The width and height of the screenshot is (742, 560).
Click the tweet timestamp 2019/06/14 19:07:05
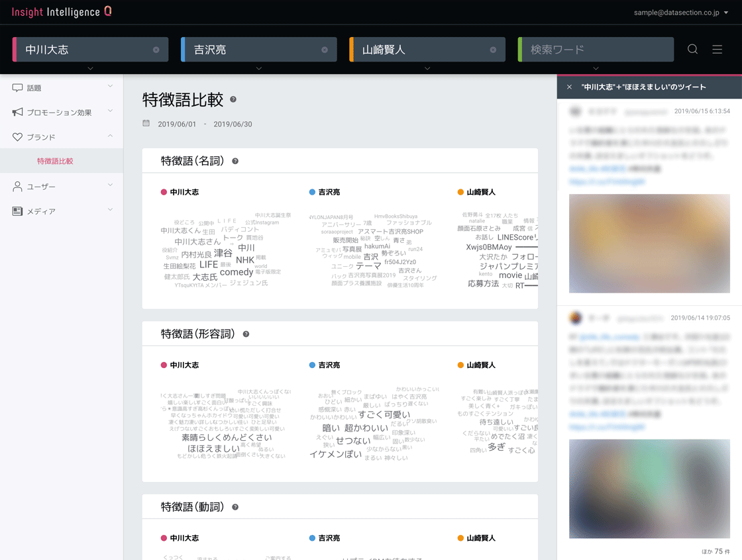pos(700,318)
